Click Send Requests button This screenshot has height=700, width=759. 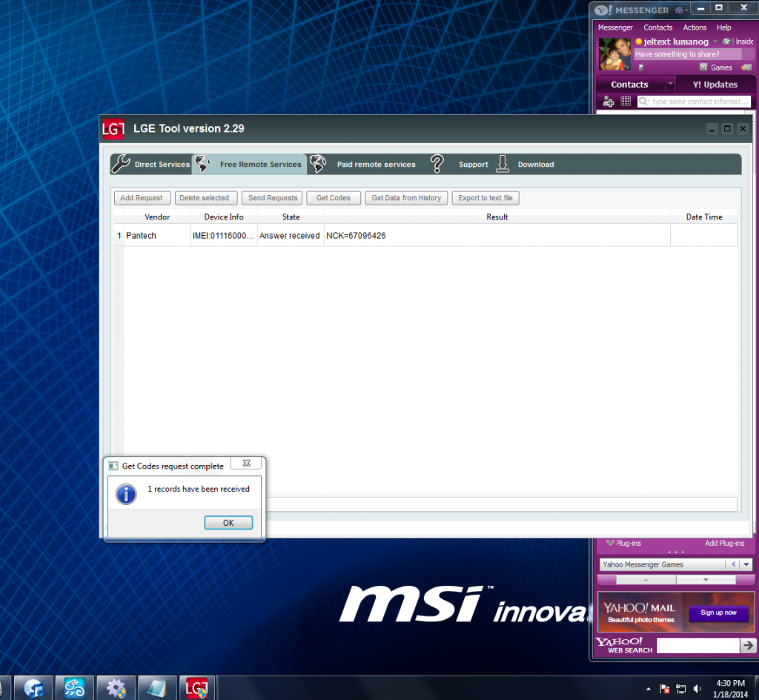[x=273, y=198]
